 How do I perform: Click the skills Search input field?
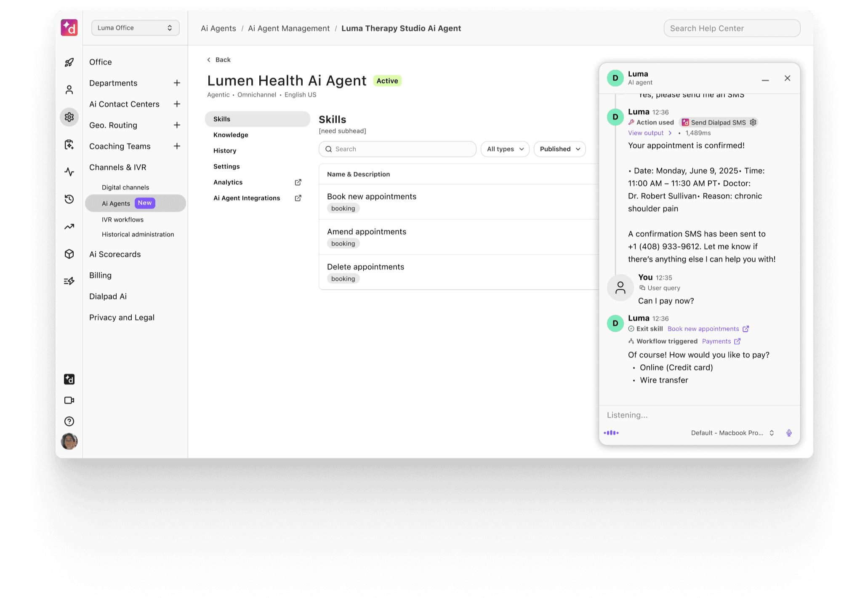[x=397, y=149]
